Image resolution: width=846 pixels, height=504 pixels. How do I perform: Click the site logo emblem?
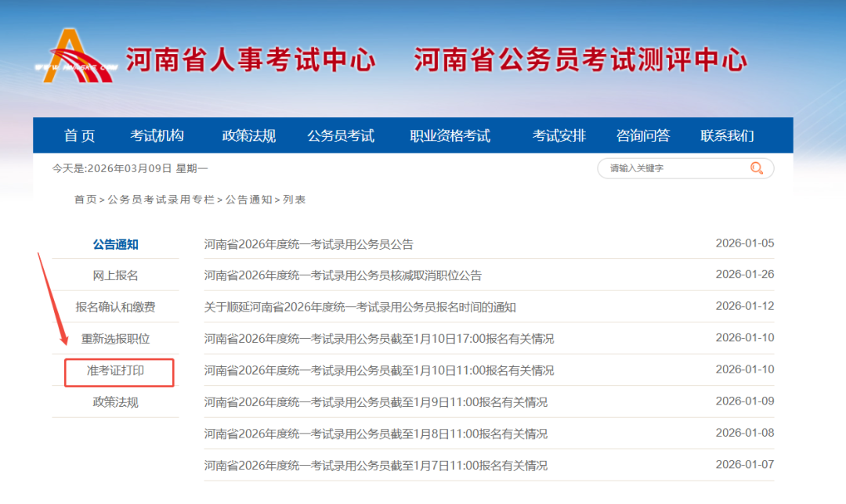pos(74,56)
